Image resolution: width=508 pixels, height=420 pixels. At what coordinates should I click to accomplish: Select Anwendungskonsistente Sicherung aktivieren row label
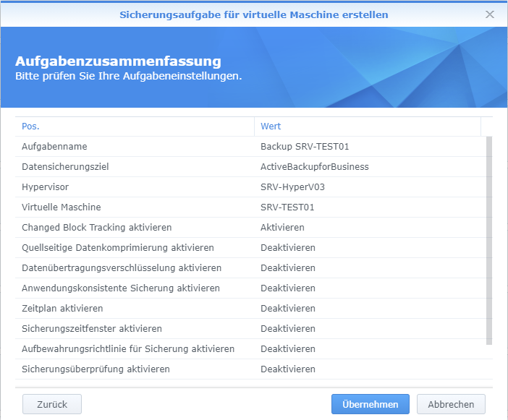121,288
